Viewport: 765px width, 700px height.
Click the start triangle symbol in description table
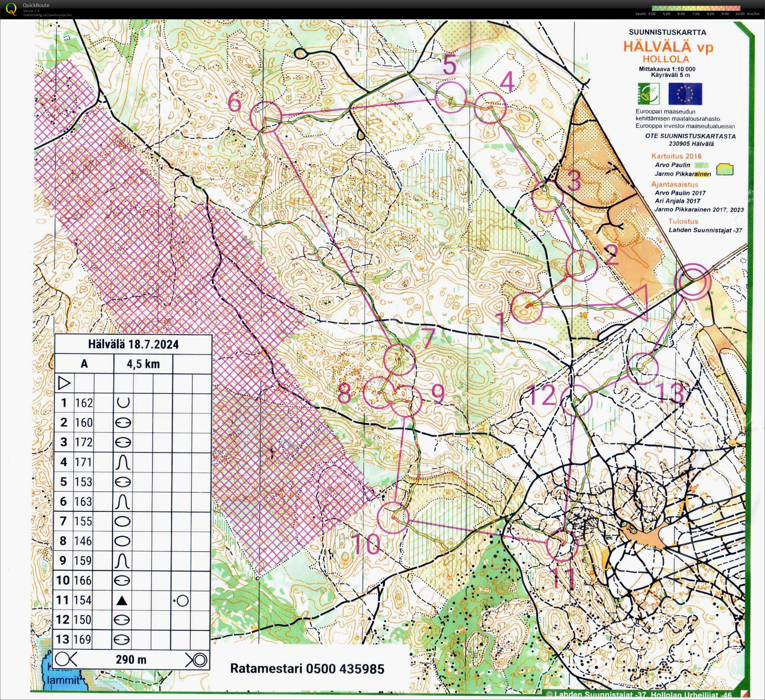coord(65,383)
